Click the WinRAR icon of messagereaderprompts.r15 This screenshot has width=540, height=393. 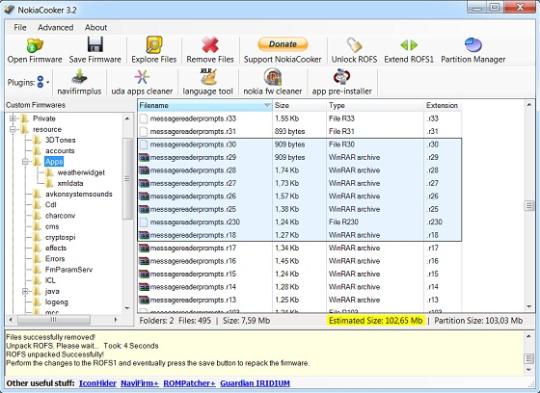tap(144, 274)
